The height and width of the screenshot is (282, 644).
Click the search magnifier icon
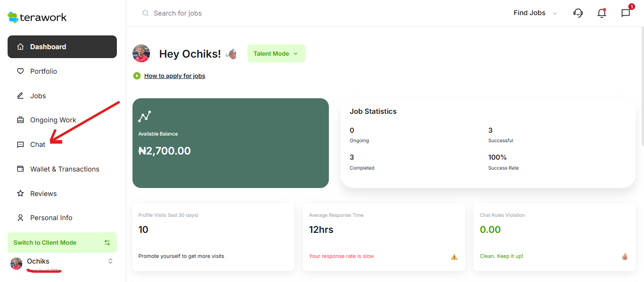click(146, 13)
